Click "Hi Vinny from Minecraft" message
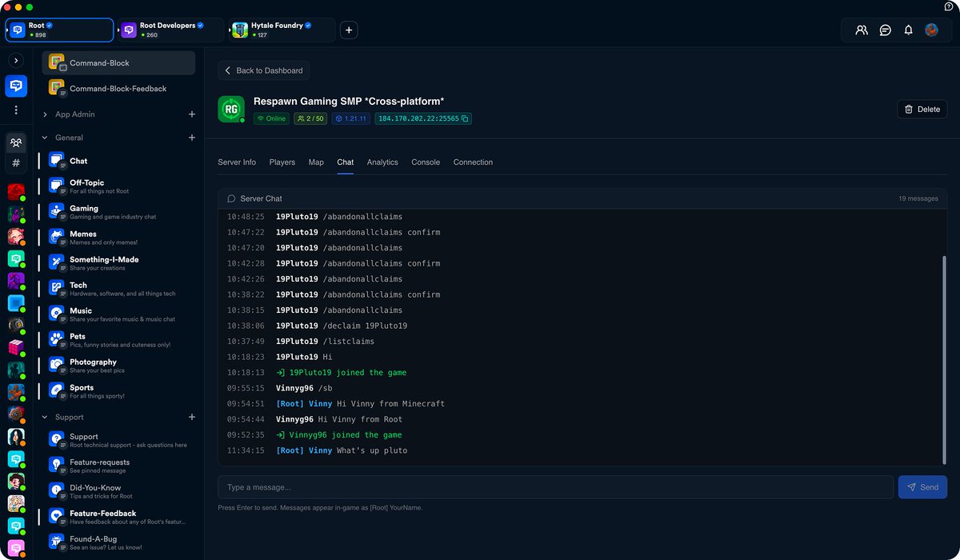The image size is (960, 560). pyautogui.click(x=390, y=404)
